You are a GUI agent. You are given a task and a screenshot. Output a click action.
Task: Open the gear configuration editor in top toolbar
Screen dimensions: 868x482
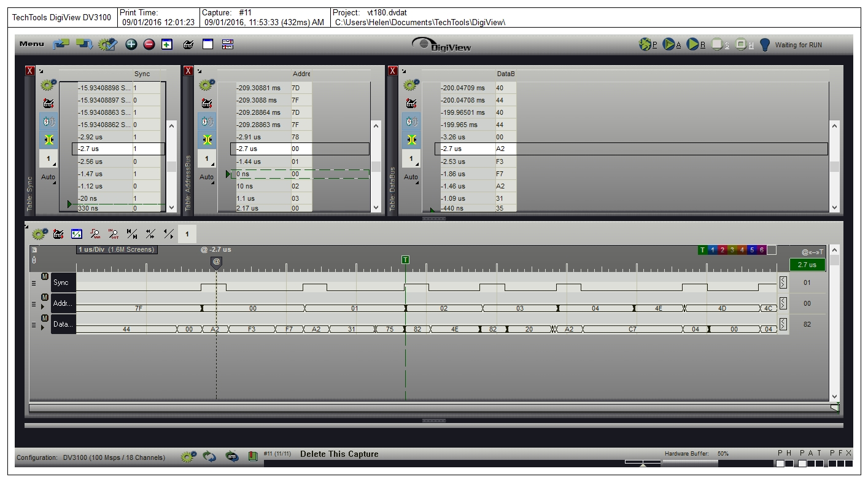[x=108, y=44]
